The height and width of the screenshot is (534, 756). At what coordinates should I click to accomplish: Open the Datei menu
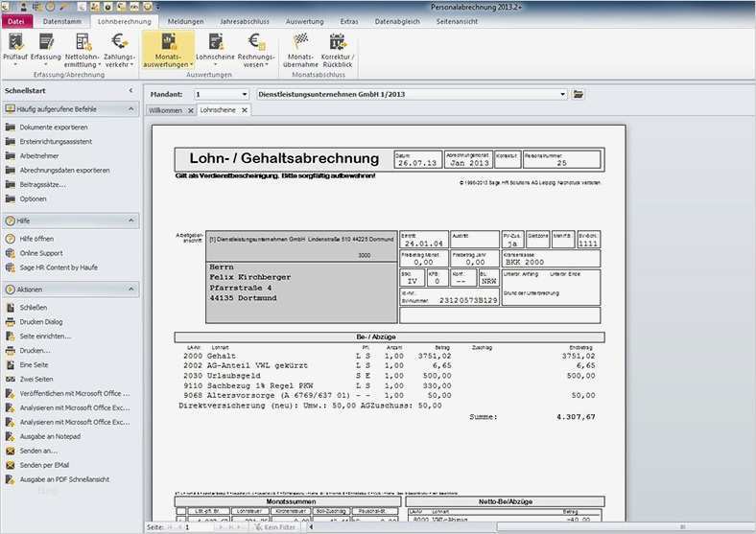tap(16, 21)
